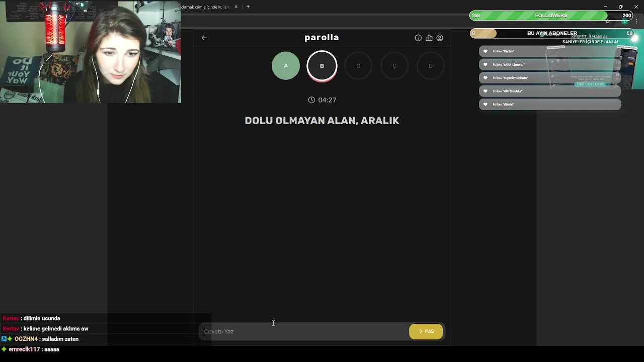644x362 pixels.
Task: Click the heart icon beside Follow r0oxie
Action: (486, 104)
